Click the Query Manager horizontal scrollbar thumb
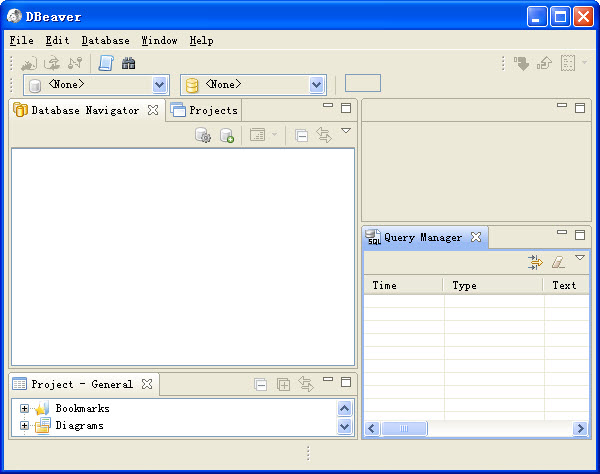600x474 pixels. click(404, 428)
